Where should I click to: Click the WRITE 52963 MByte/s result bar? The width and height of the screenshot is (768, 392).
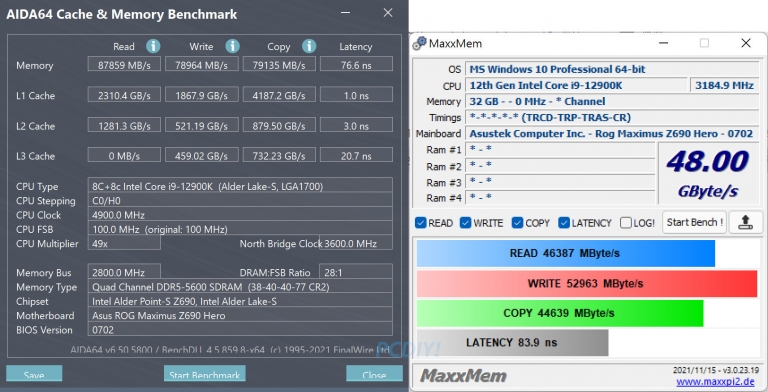pyautogui.click(x=587, y=283)
